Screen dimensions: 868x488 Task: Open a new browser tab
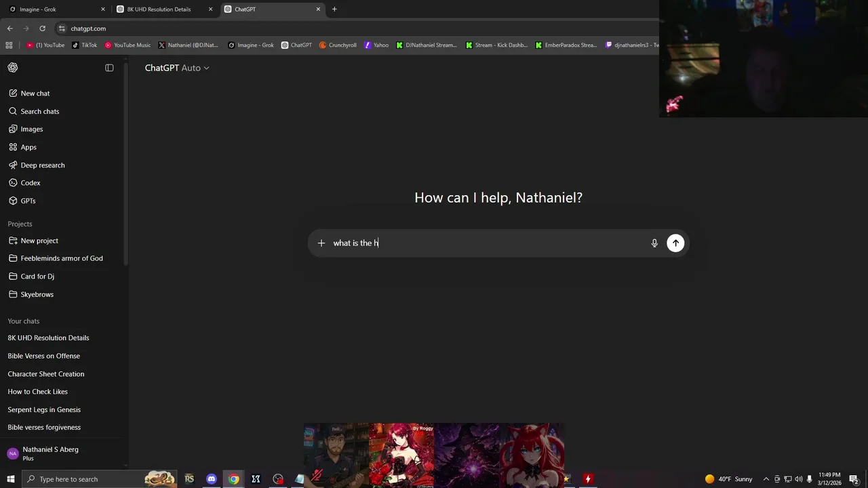[x=334, y=9]
